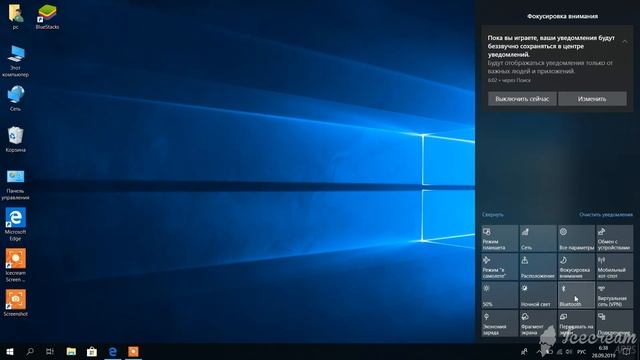The image size is (640, 360).
Task: Open Панель управления desktop icon
Action: click(16, 184)
